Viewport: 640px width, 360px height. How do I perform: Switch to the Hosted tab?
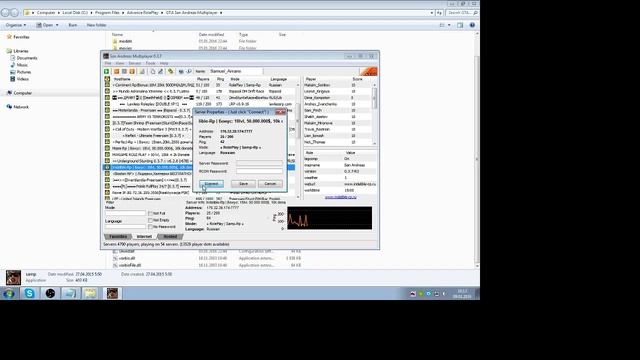tap(170, 237)
